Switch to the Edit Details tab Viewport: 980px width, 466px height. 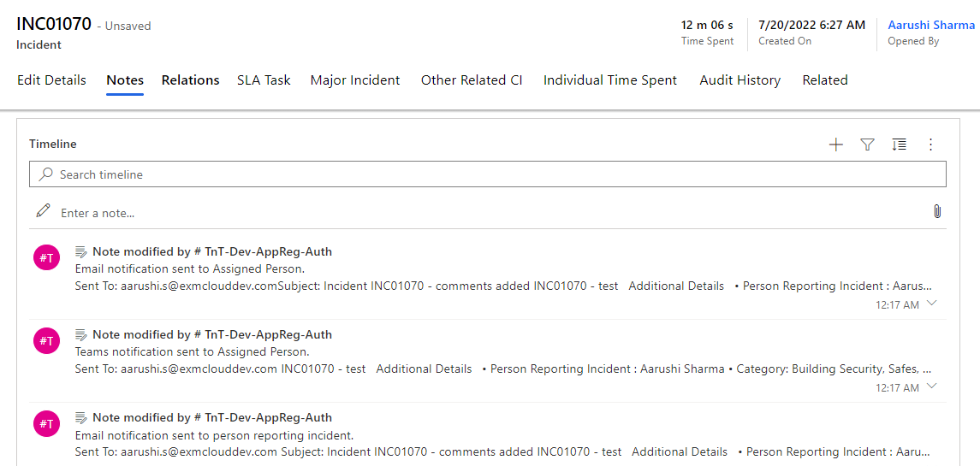(x=52, y=80)
